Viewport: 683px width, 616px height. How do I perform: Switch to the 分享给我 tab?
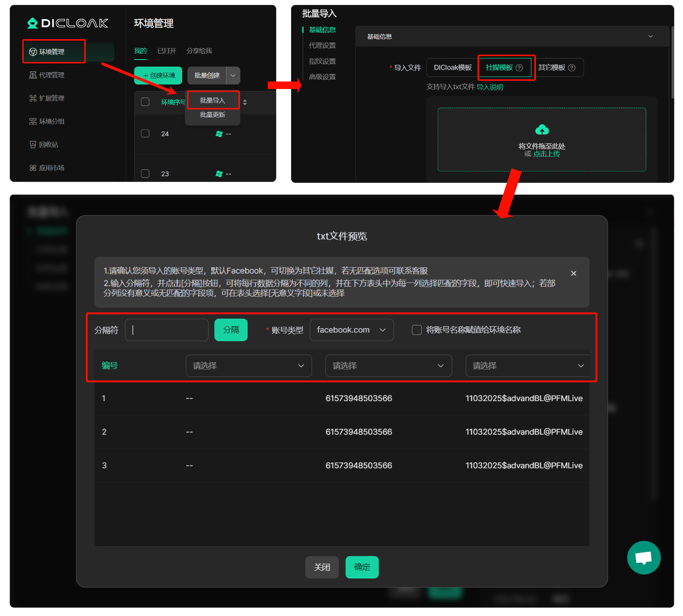click(x=199, y=51)
